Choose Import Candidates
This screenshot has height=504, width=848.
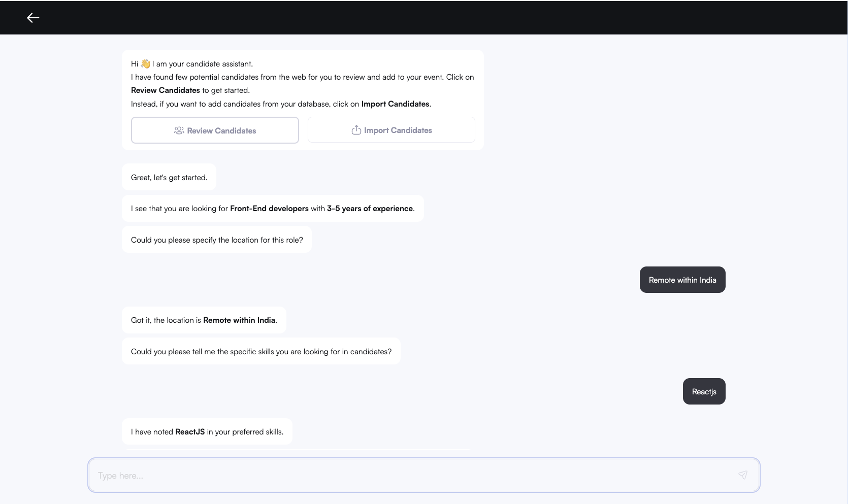392,130
